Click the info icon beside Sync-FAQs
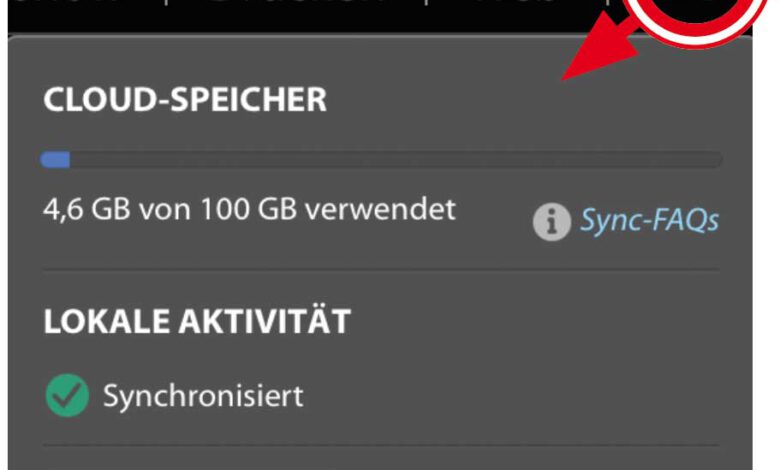Image resolution: width=780 pixels, height=470 pixels. point(551,222)
